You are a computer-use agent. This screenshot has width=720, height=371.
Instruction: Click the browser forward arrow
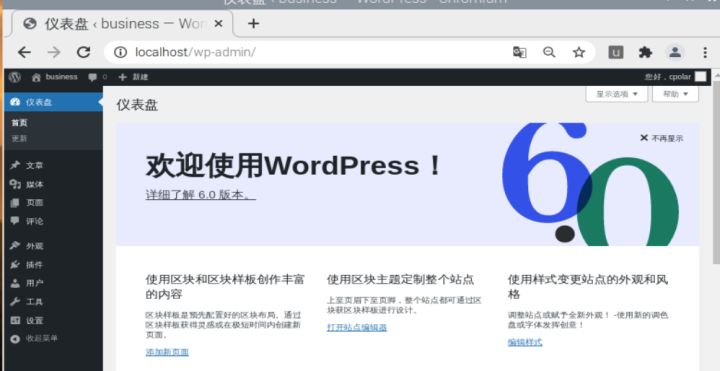pos(54,52)
